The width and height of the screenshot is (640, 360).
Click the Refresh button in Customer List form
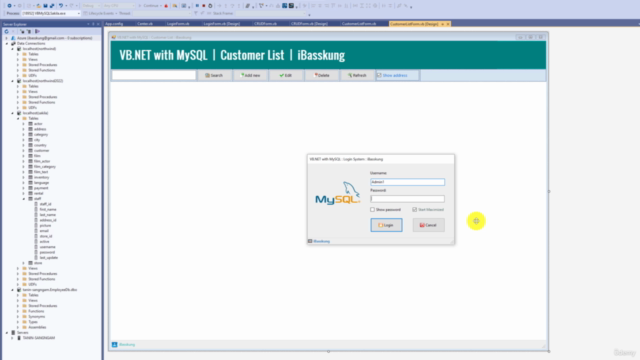[357, 75]
